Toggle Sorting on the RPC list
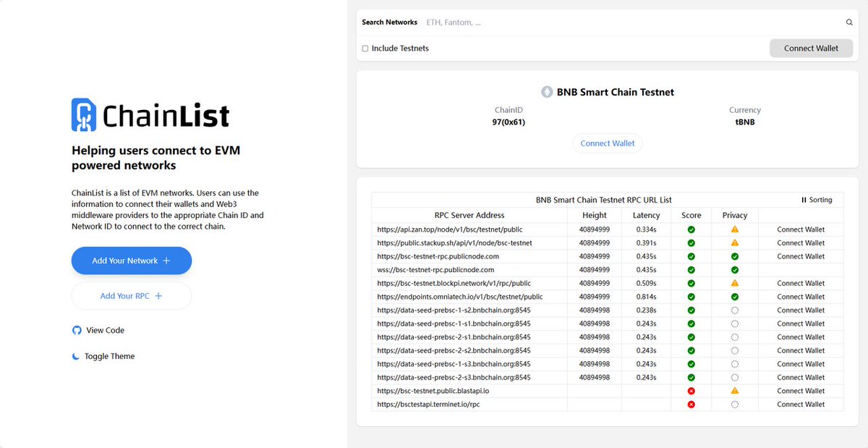The width and height of the screenshot is (868, 448). [817, 200]
